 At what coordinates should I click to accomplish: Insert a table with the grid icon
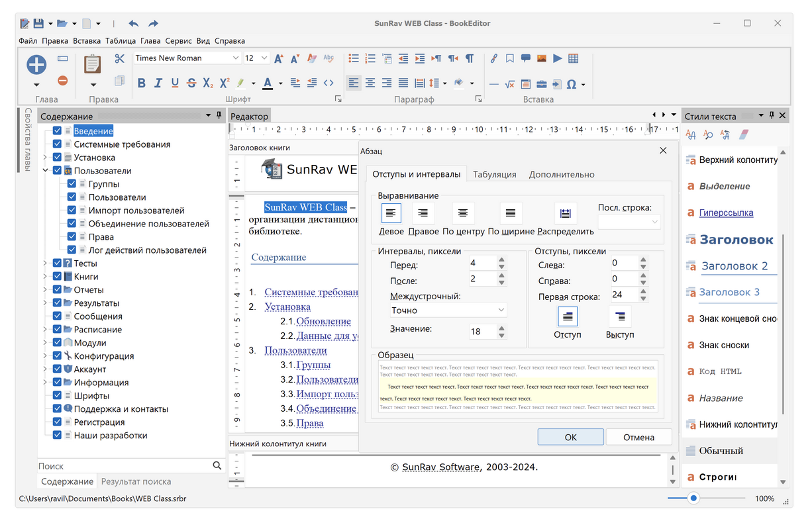click(574, 58)
